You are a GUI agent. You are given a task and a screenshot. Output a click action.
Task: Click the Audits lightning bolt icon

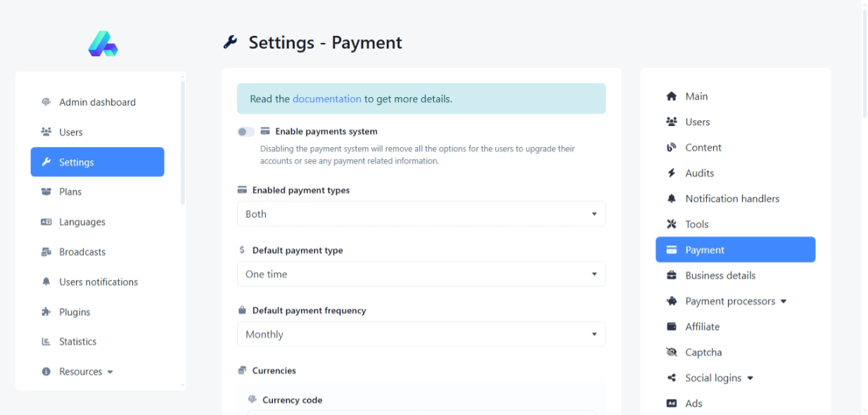[x=671, y=173]
